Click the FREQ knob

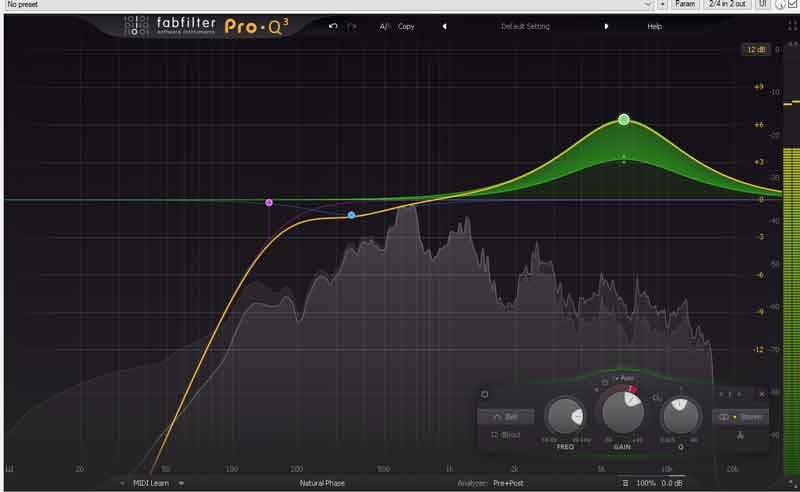point(564,416)
